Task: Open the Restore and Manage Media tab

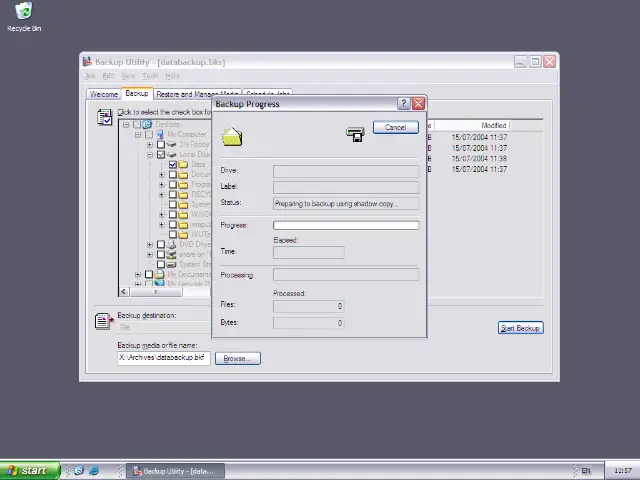Action: 184,94
